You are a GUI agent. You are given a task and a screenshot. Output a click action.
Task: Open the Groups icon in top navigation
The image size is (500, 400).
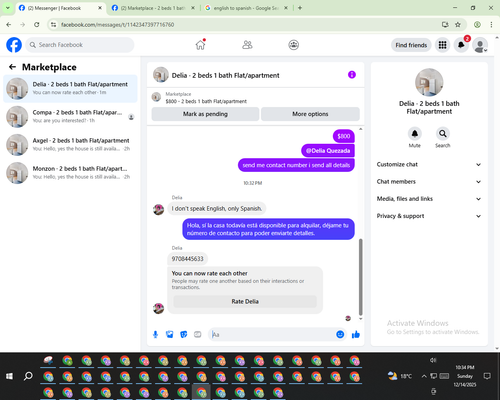(294, 45)
